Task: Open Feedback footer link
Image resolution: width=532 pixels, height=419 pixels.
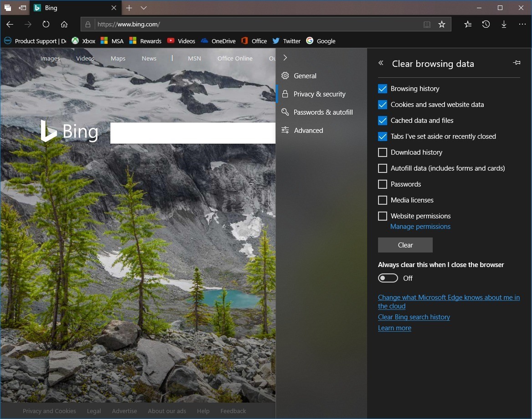Action: pyautogui.click(x=233, y=411)
